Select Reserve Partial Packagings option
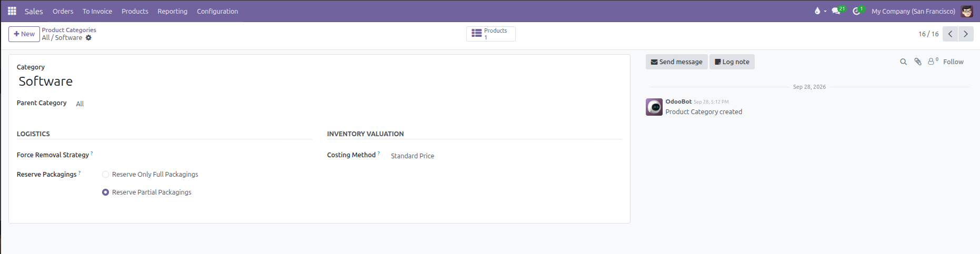The height and width of the screenshot is (254, 980). coord(105,192)
